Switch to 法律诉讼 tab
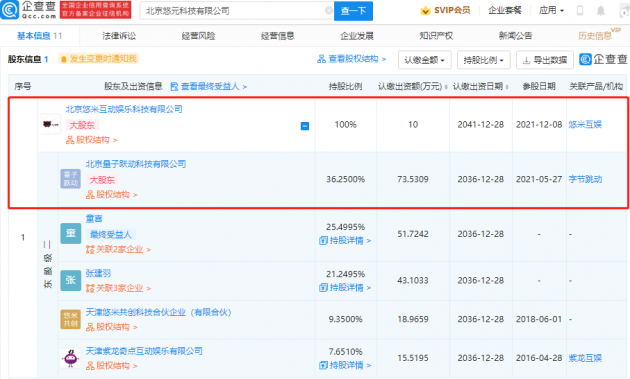The width and height of the screenshot is (630, 379). click(119, 36)
